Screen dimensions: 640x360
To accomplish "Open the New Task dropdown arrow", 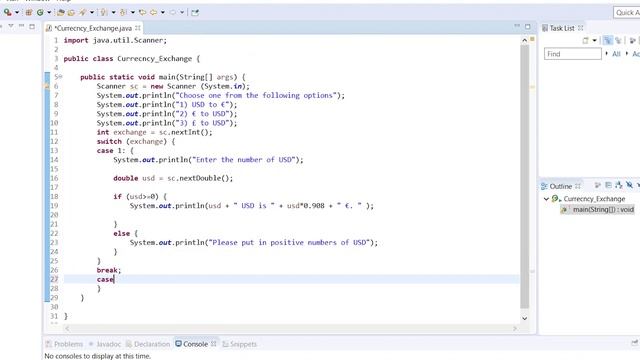I will click(x=594, y=40).
